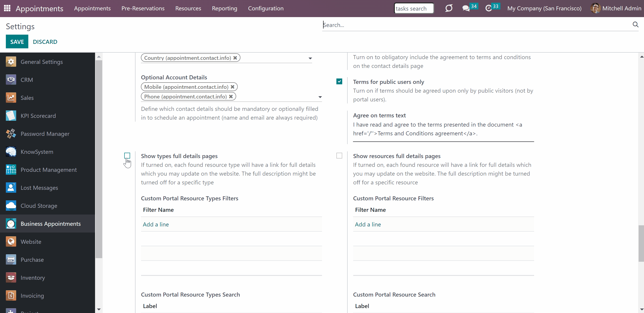Open Sales settings label
The height and width of the screenshot is (313, 644).
click(x=27, y=98)
